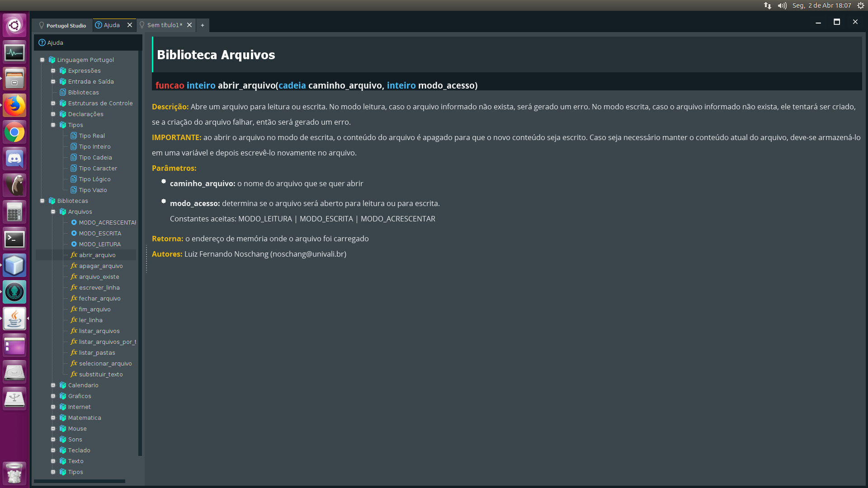
Task: Open Discord from the dock
Action: click(x=14, y=159)
